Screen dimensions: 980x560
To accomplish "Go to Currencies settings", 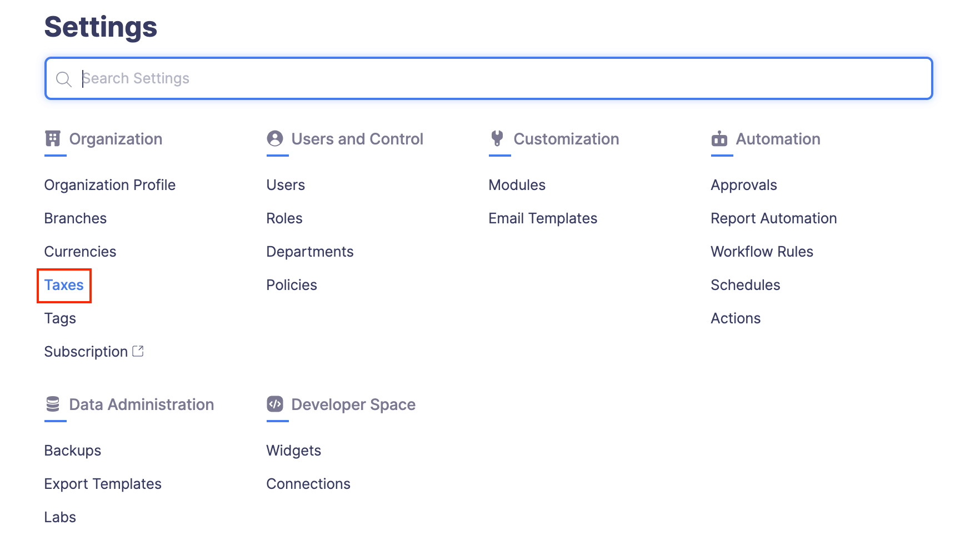I will (81, 252).
